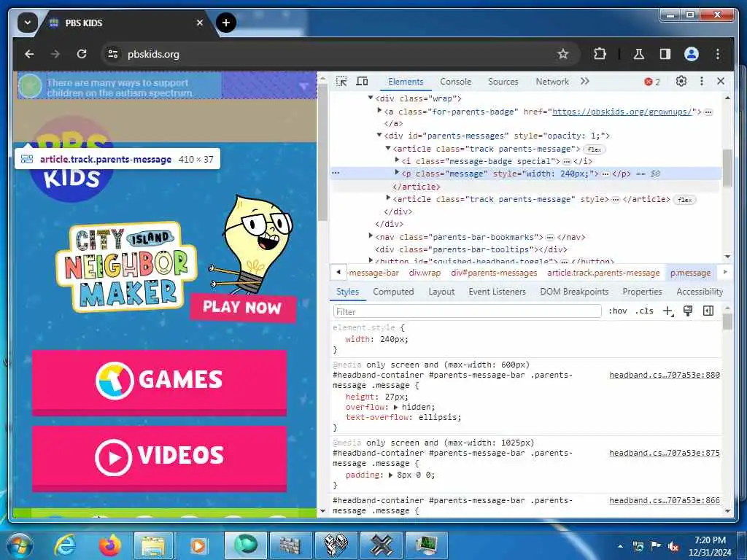Expand the p class="message" node
Viewport: 747px width, 560px height.
[398, 172]
